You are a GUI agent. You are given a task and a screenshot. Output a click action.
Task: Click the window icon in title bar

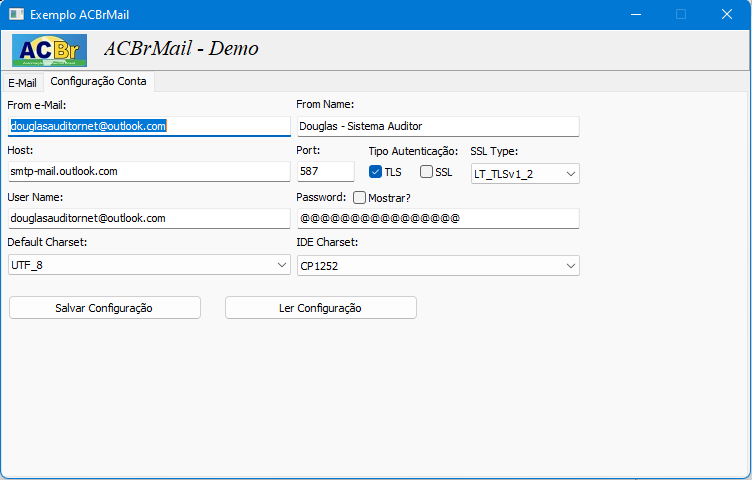tap(16, 14)
